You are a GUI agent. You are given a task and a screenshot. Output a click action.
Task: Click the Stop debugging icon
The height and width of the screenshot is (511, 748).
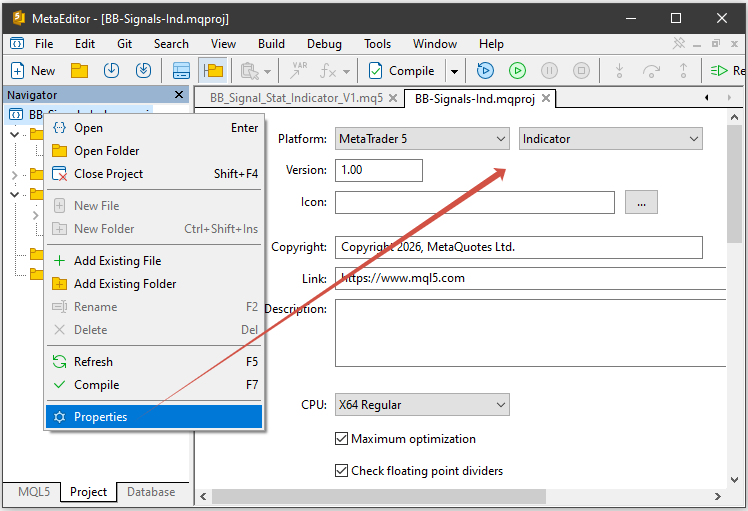[x=581, y=71]
